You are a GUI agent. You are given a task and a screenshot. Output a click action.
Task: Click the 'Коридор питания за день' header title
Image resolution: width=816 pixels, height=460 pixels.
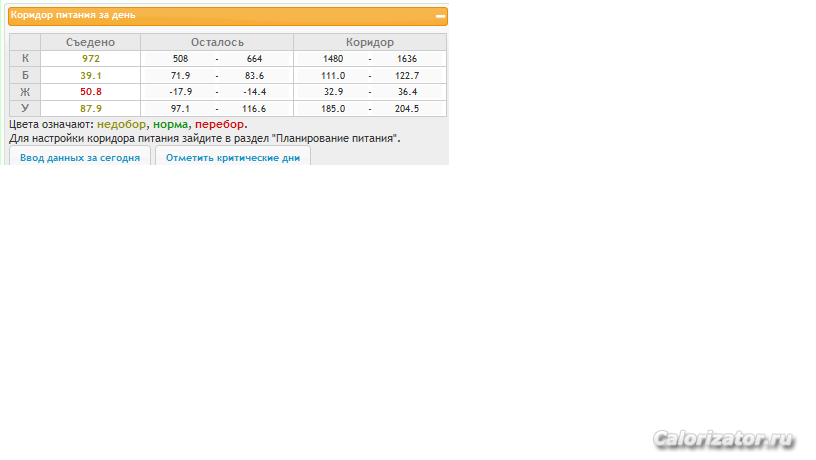(x=73, y=16)
